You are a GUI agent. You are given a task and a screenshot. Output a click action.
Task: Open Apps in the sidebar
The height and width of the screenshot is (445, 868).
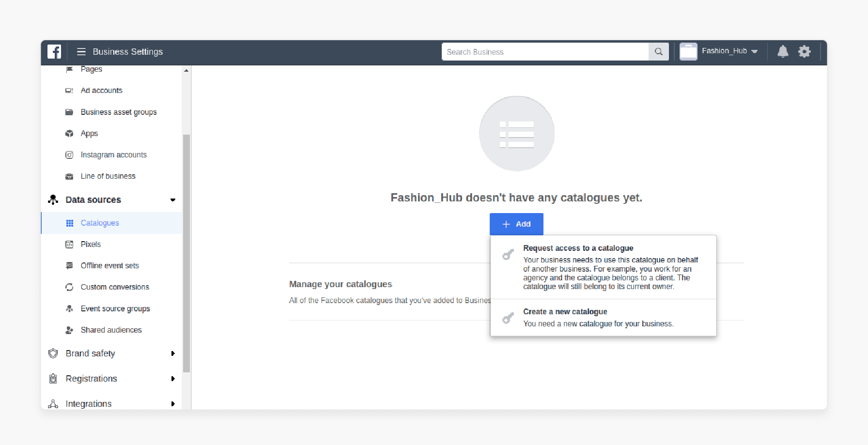pos(89,134)
